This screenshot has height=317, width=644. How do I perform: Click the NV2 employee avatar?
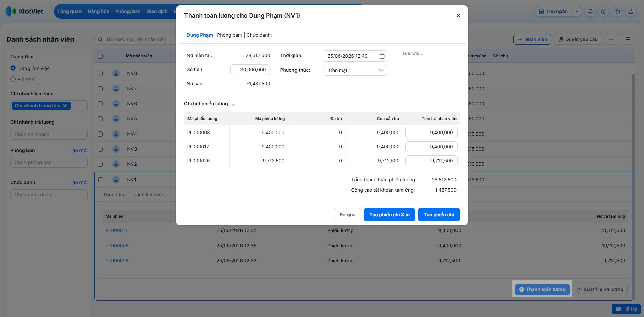tap(116, 164)
